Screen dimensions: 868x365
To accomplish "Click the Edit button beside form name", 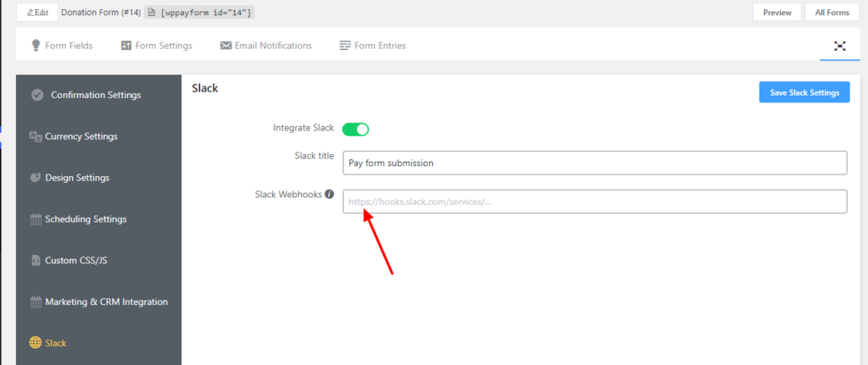I will 36,13.
